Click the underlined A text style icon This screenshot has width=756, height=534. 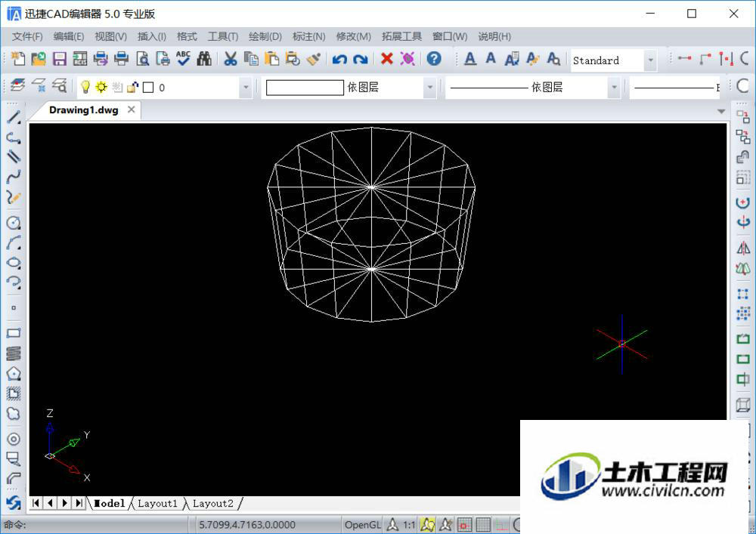click(x=470, y=59)
